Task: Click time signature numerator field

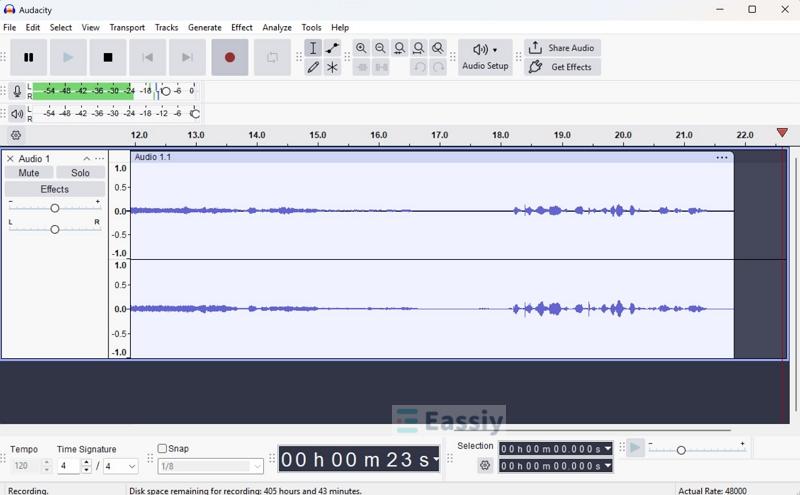Action: (x=69, y=466)
